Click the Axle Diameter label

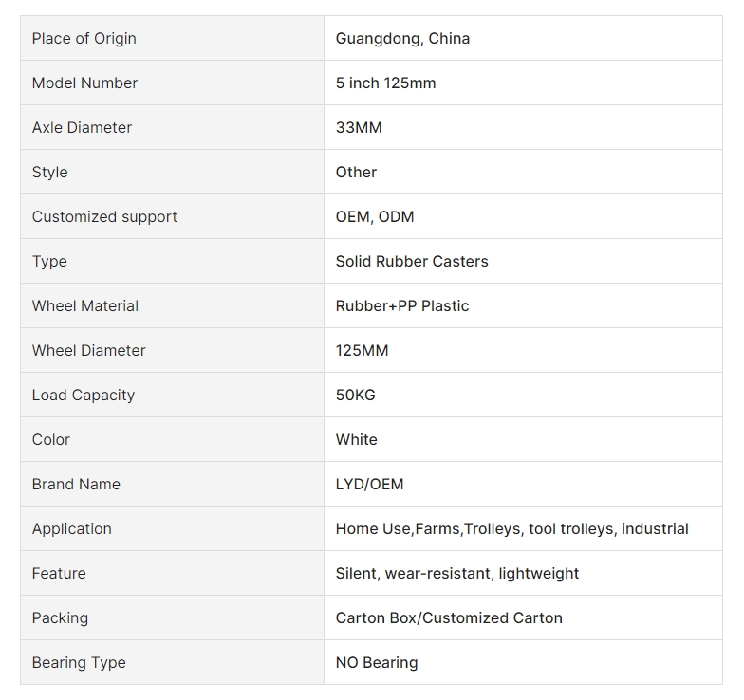[82, 128]
